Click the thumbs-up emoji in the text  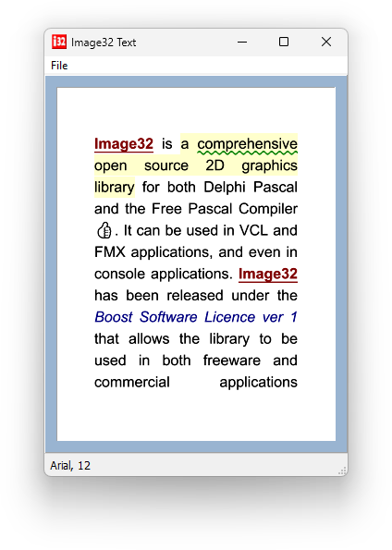pos(104,230)
